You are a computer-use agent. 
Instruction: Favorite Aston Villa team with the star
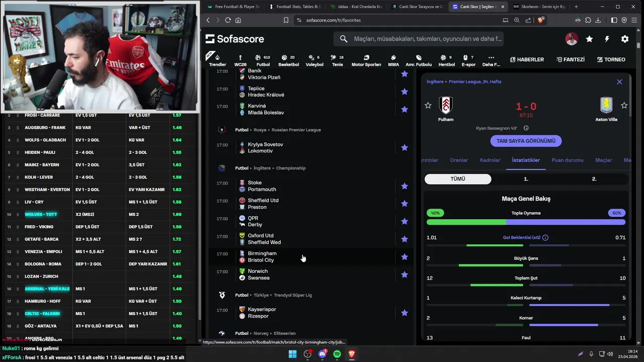pyautogui.click(x=624, y=105)
